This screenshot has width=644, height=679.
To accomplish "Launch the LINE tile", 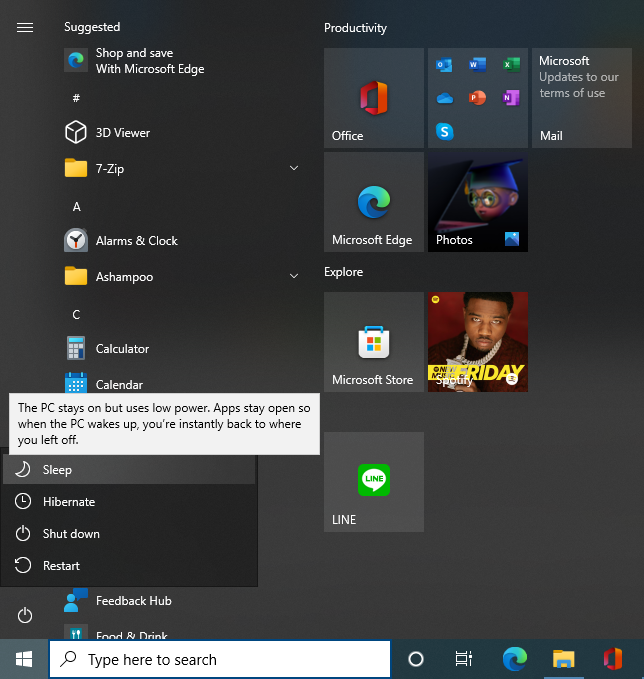I will point(374,482).
